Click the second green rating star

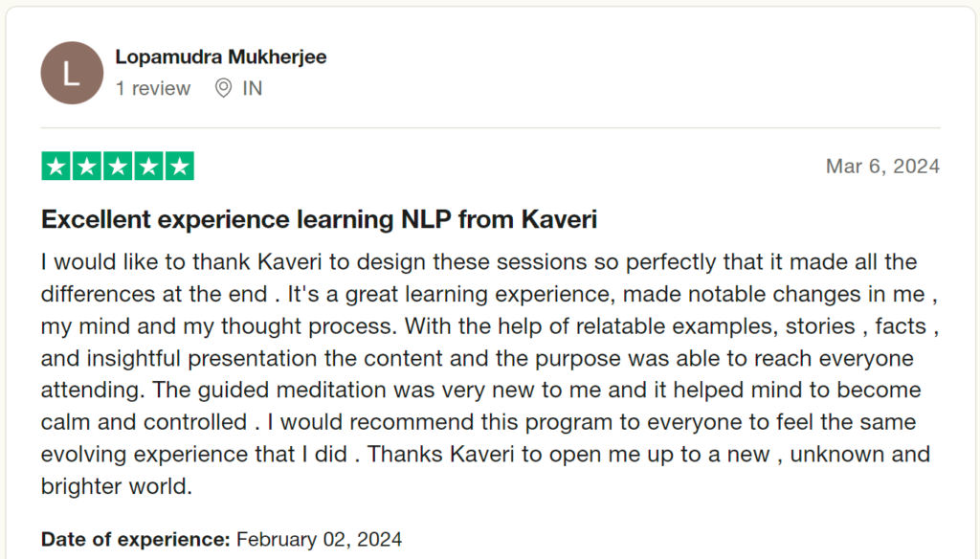click(x=87, y=167)
